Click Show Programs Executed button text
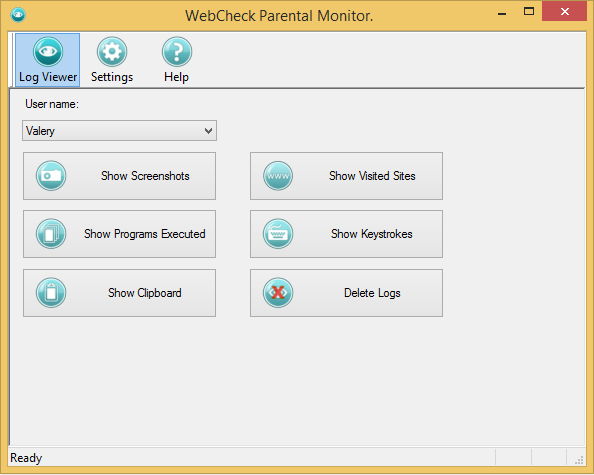The width and height of the screenshot is (594, 475). click(145, 234)
